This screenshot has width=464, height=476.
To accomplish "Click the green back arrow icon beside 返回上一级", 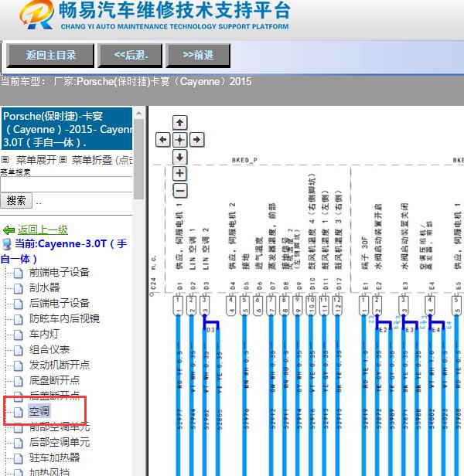I will click(x=9, y=230).
